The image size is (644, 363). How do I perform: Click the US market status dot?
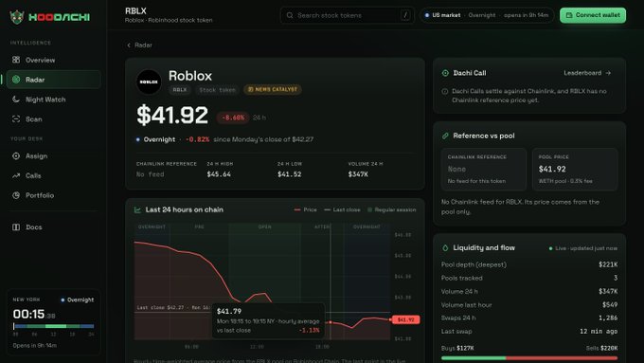coord(427,15)
